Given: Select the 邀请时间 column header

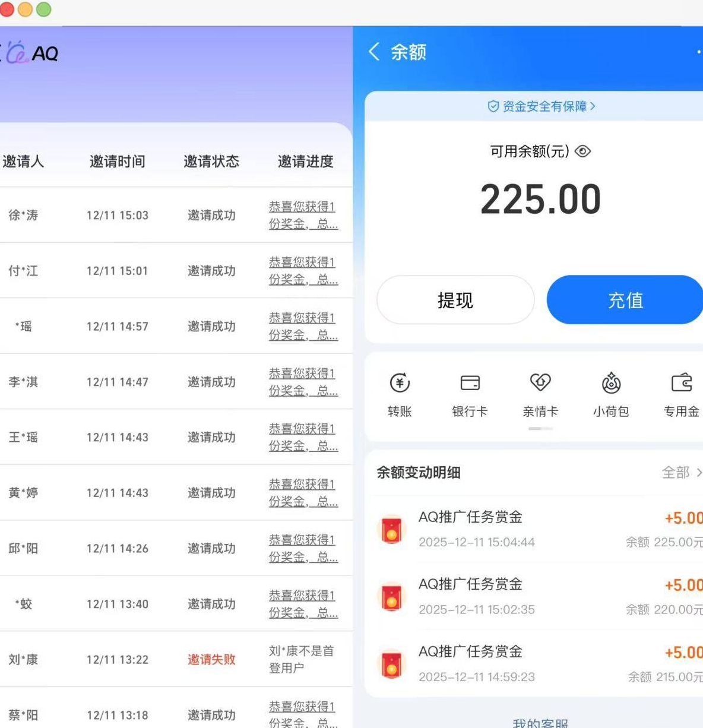Looking at the screenshot, I should 118,162.
